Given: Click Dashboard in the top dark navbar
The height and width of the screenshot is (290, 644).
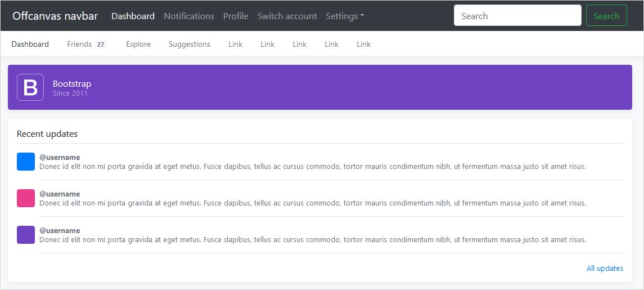Looking at the screenshot, I should (x=133, y=16).
